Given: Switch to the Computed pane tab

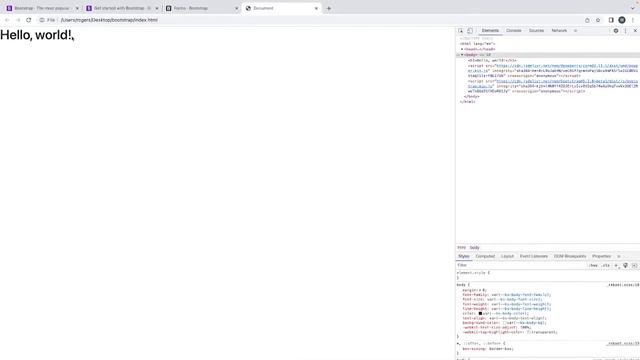Looking at the screenshot, I should click(x=485, y=256).
